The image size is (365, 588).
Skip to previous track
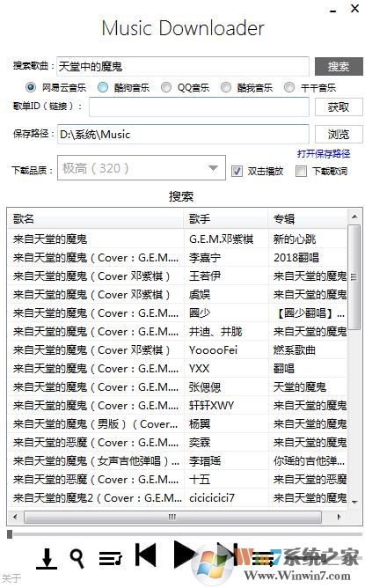click(145, 555)
